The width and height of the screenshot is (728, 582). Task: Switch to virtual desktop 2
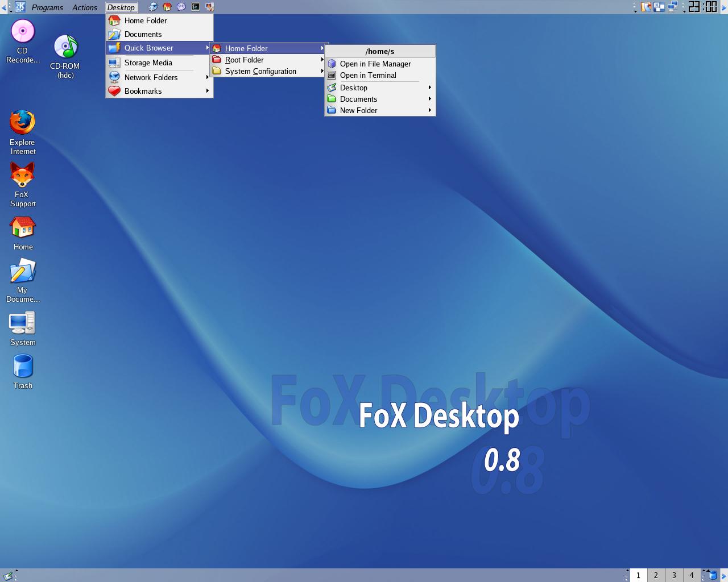(656, 575)
